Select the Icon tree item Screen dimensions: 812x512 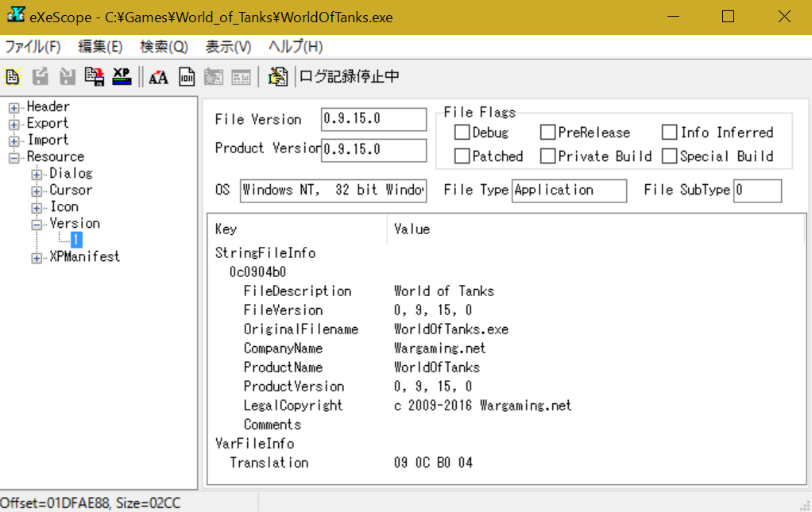(x=64, y=206)
